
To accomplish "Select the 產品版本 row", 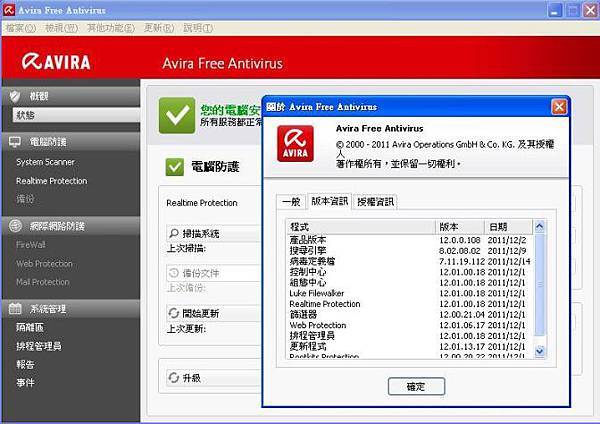I will (x=409, y=240).
